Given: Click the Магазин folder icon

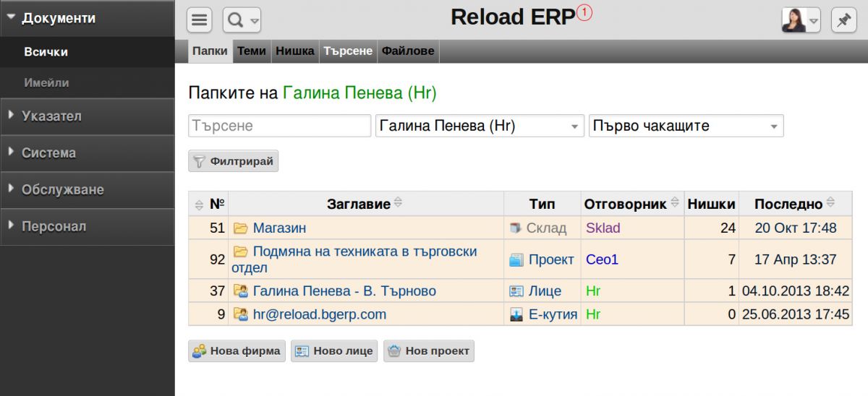Looking at the screenshot, I should (x=240, y=228).
